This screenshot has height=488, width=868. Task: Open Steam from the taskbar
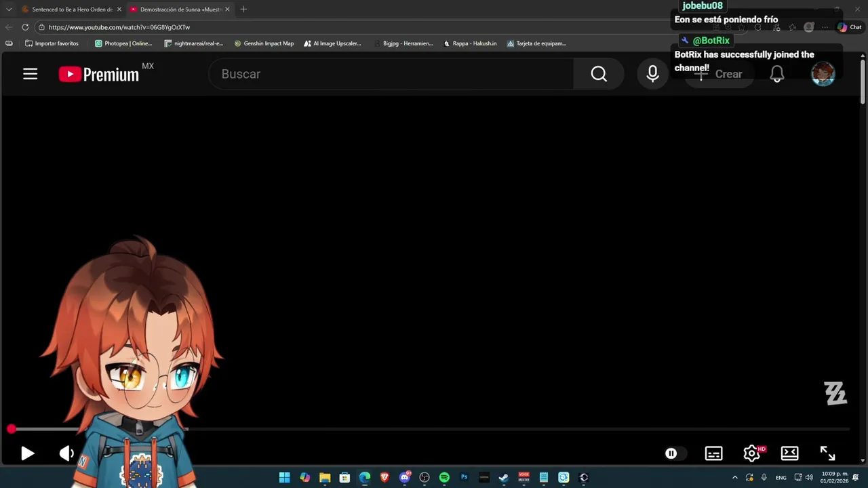point(503,477)
